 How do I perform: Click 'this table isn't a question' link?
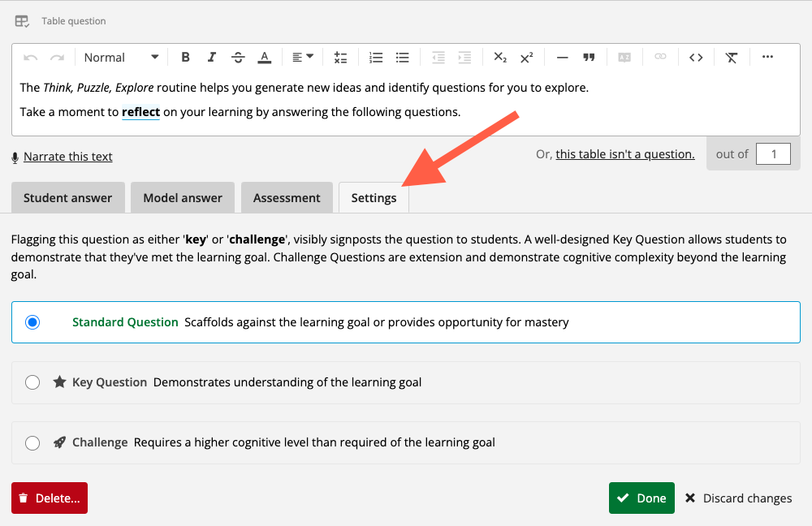click(x=625, y=154)
